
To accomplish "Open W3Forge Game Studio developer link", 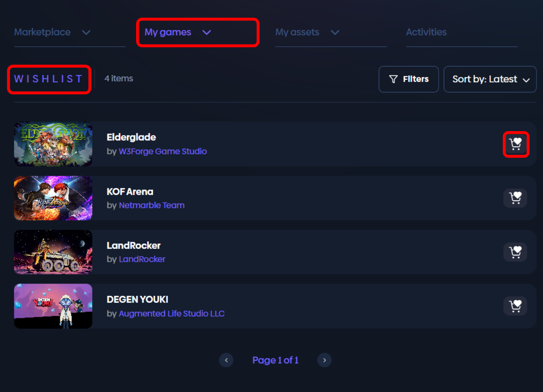I will point(163,151).
